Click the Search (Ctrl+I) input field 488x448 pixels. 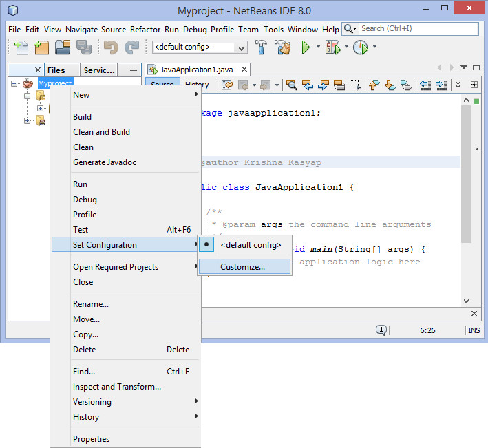[x=418, y=29]
